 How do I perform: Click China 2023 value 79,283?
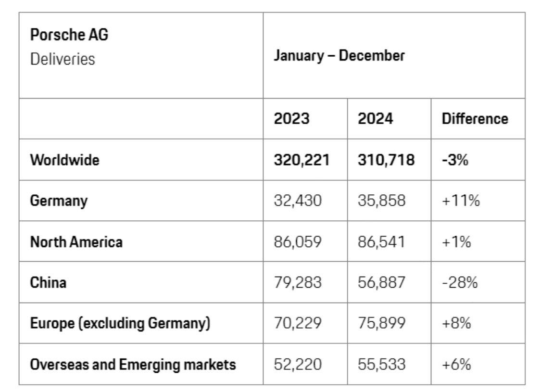[298, 282]
